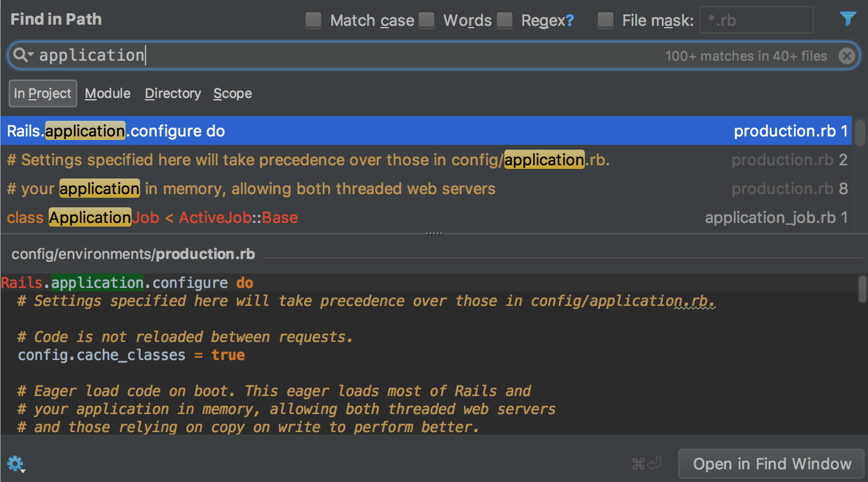Image resolution: width=868 pixels, height=482 pixels.
Task: Click the search field containing application
Action: tap(433, 56)
